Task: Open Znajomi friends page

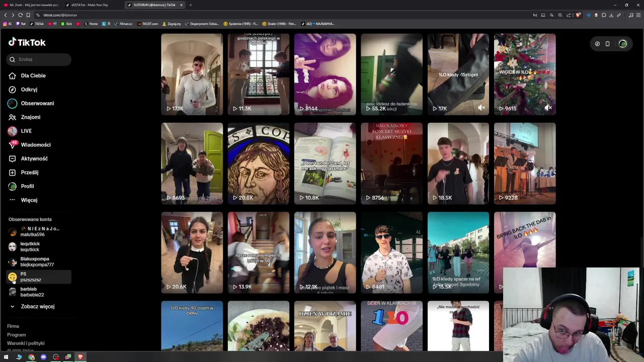Action: 31,117
